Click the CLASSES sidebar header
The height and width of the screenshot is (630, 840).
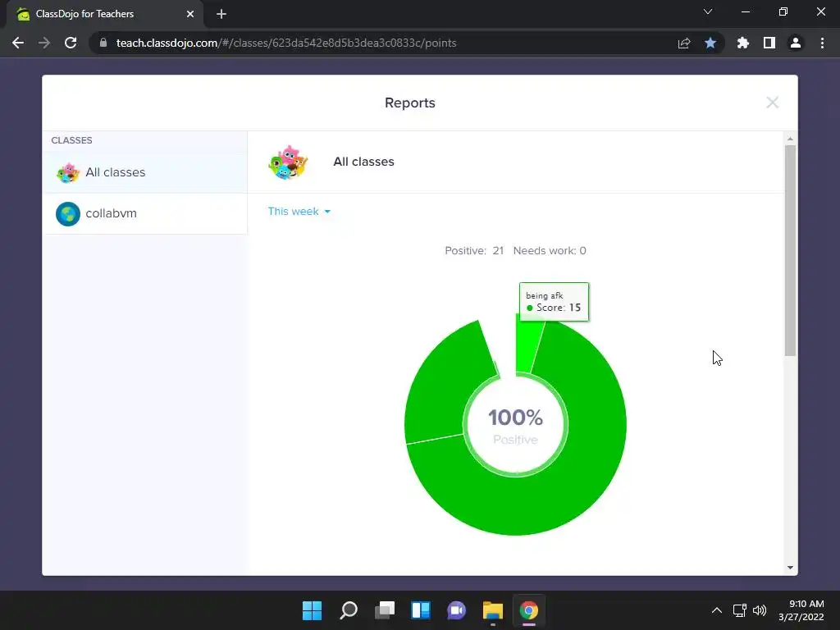point(72,140)
